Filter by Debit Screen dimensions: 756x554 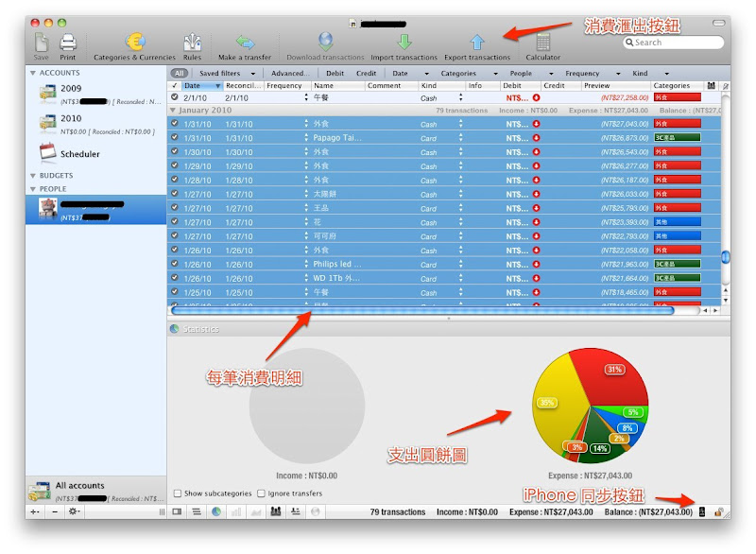tap(335, 74)
